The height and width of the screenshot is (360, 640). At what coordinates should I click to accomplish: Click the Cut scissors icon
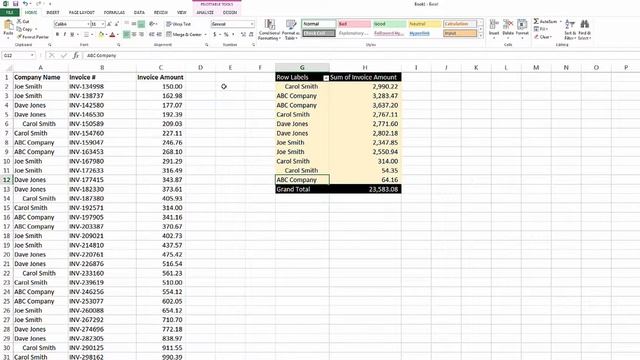pyautogui.click(x=19, y=21)
